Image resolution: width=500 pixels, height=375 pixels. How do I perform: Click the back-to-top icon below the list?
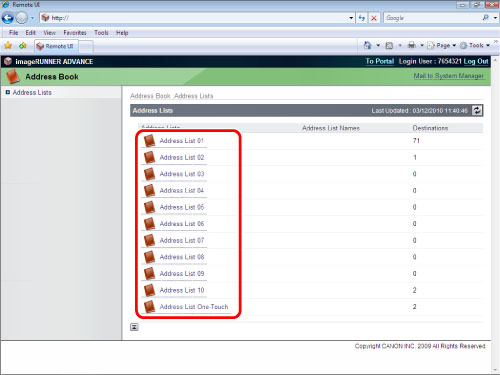point(134,327)
